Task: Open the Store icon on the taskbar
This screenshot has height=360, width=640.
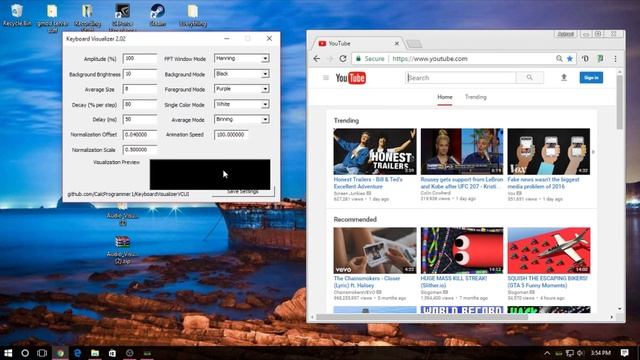Action: (x=112, y=353)
